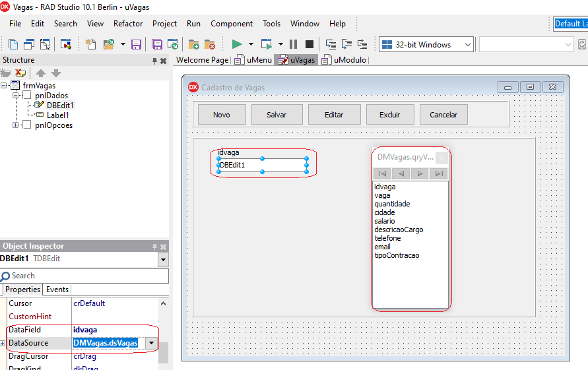Click the Save All toolbar icon
Image resolution: width=588 pixels, height=370 pixels.
click(157, 45)
